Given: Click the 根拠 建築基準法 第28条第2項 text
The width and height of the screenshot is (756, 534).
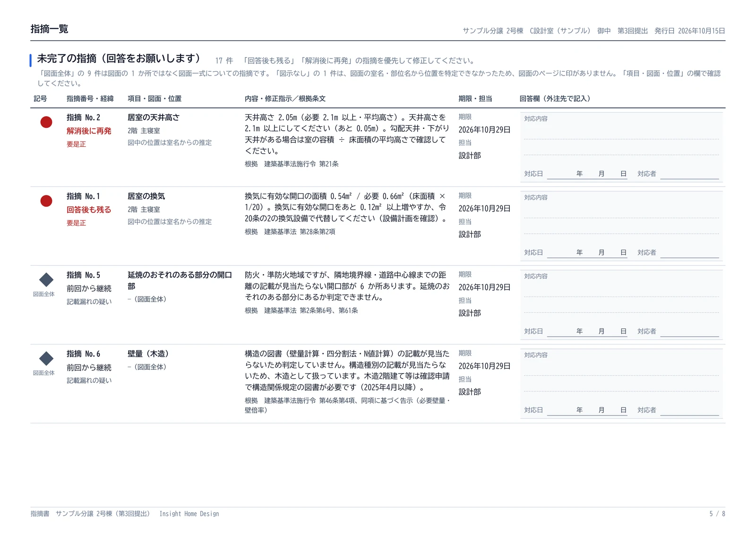Looking at the screenshot, I should [290, 232].
